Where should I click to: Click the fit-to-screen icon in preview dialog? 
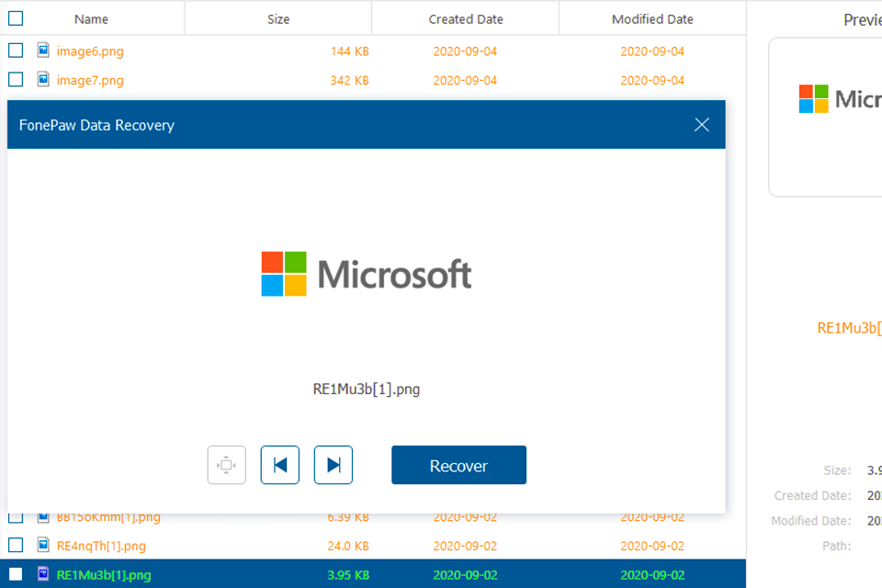[226, 465]
